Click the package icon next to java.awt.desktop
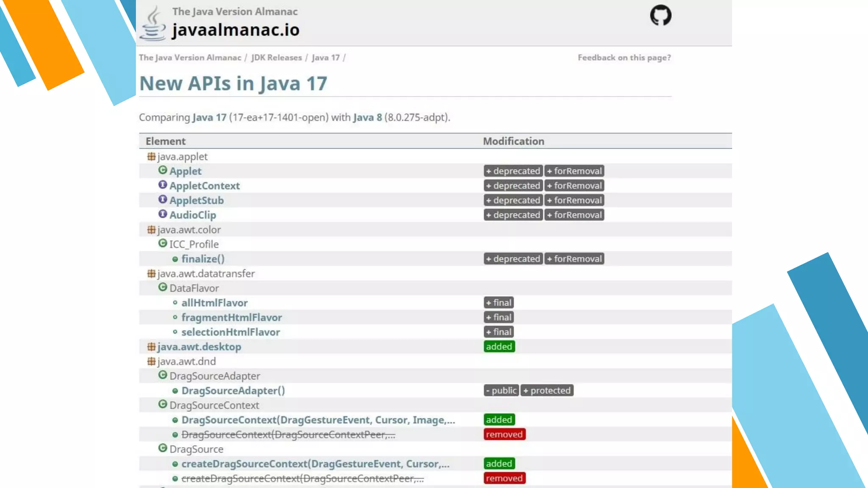 point(151,347)
